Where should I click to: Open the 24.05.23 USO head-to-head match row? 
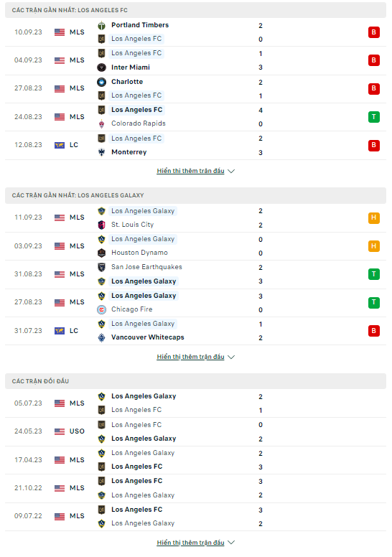(195, 431)
